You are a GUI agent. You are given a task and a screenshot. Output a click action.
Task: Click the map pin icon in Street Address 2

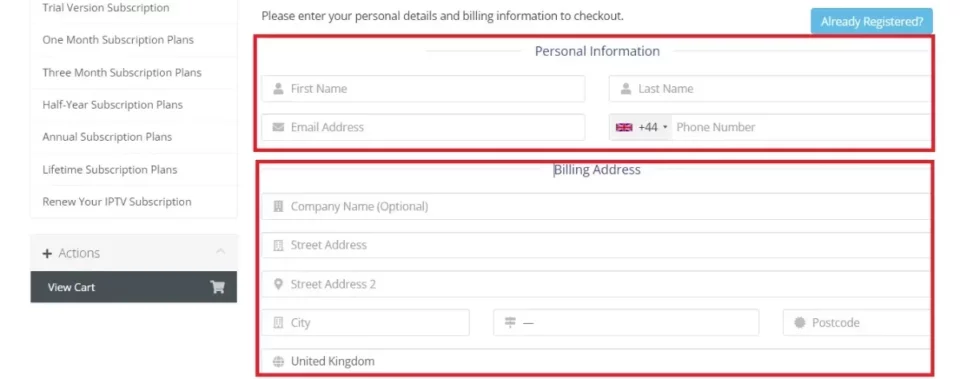tap(278, 284)
